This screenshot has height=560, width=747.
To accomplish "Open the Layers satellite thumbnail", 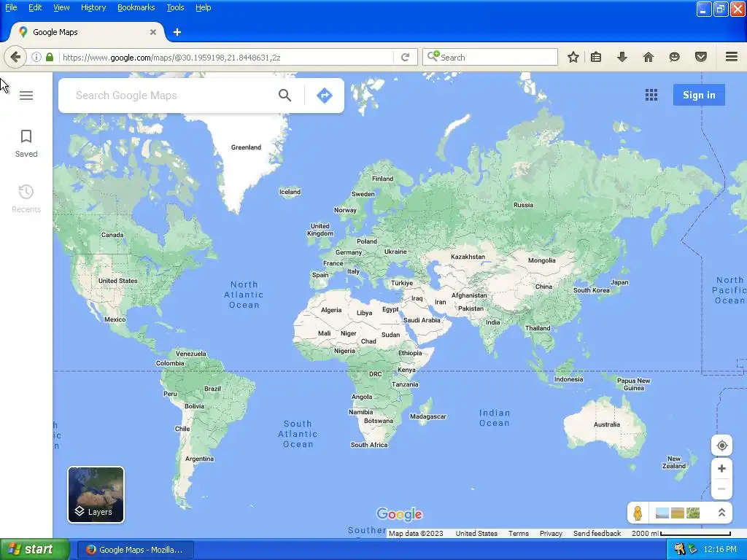I will pos(96,495).
